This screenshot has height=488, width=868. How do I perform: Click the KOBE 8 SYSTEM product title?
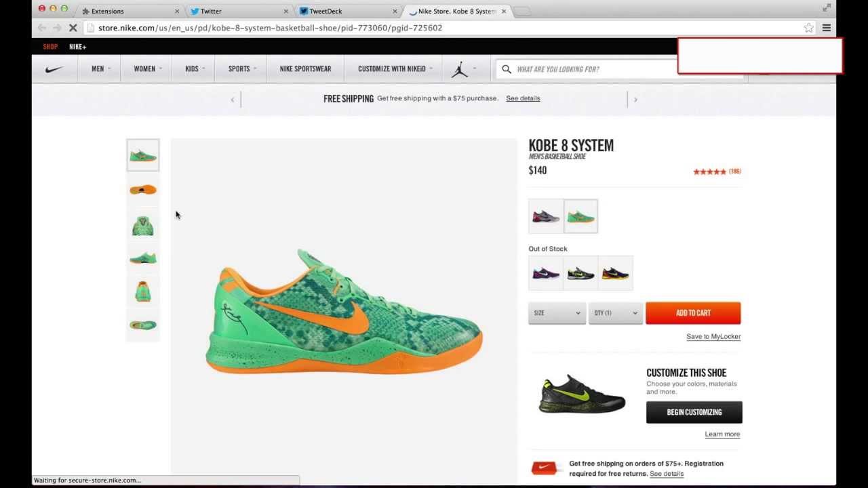coord(571,146)
